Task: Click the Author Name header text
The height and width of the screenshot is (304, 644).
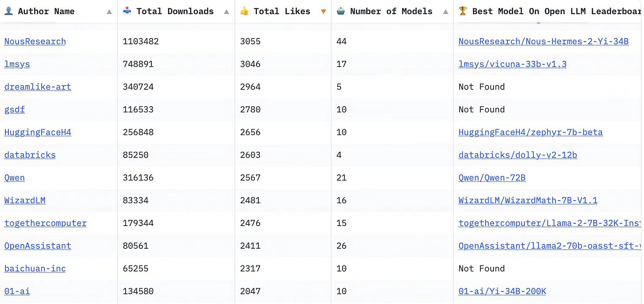Action: coord(46,12)
